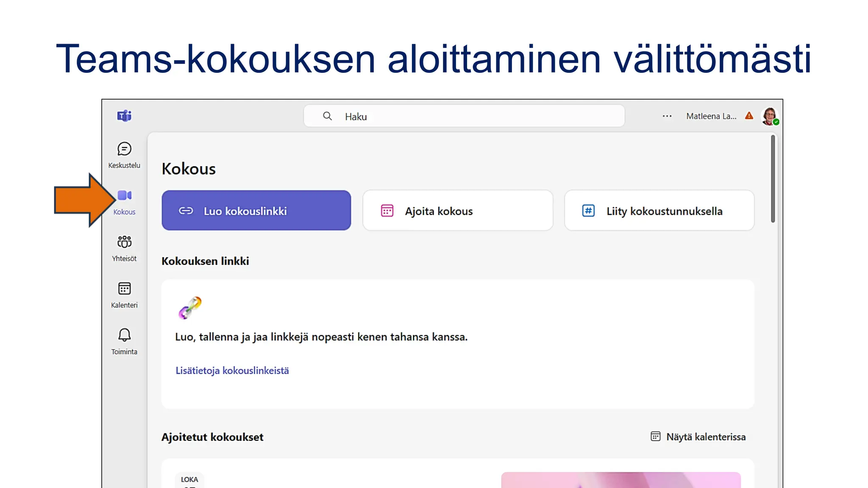Open Yhteisöt communities in sidebar
Screen dimensions: 868x488
coord(124,248)
